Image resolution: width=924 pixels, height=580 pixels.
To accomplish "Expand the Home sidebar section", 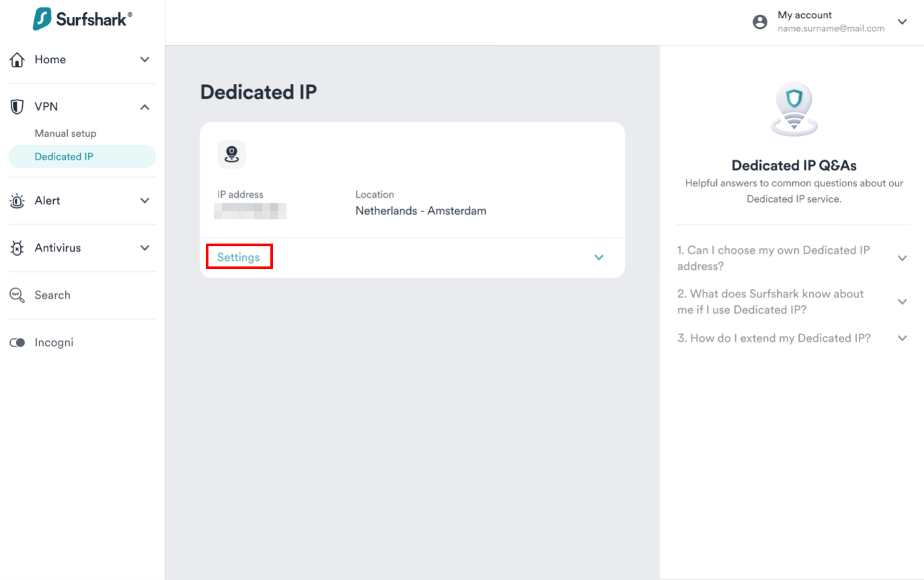I will 145,60.
